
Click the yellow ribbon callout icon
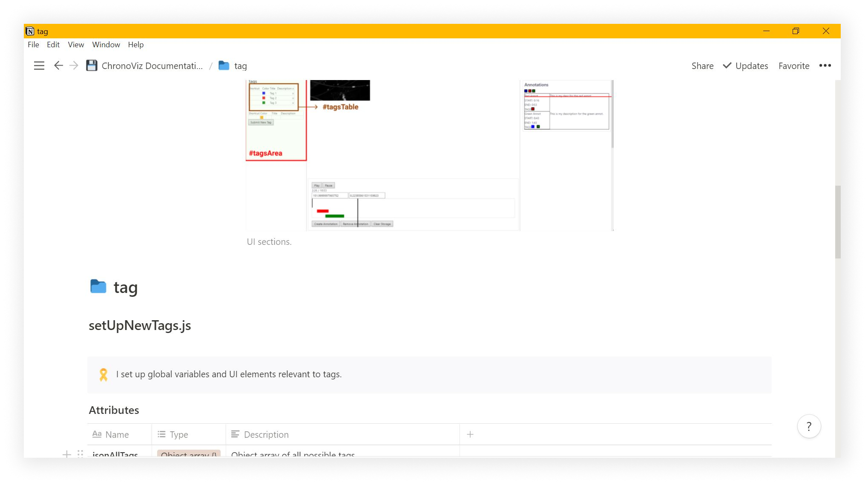(x=103, y=374)
